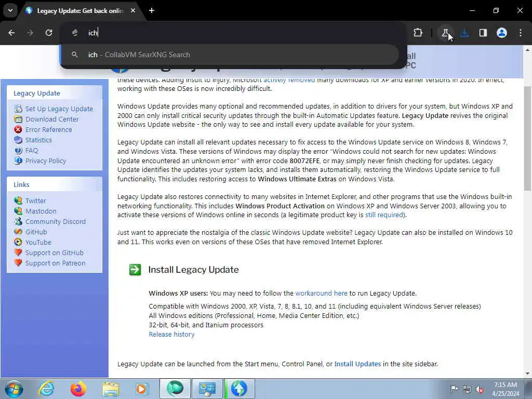Open the Twitter link
532x399 pixels.
36,201
